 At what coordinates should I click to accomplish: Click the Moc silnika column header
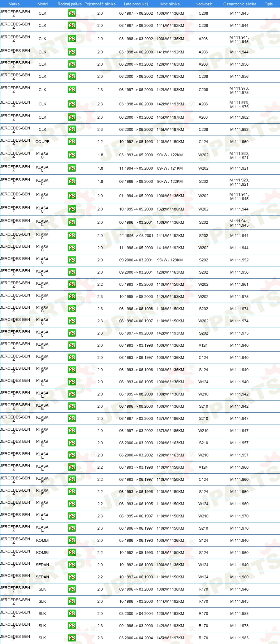170,4
